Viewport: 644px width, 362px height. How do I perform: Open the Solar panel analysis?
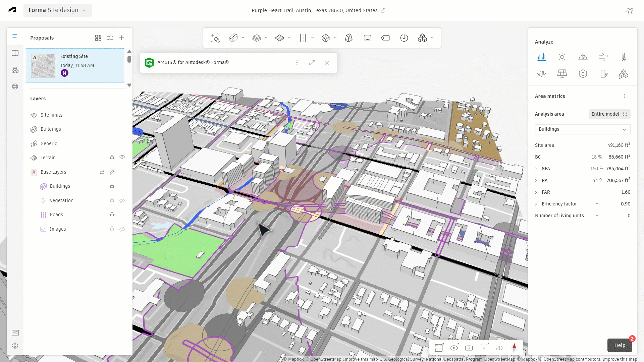(x=562, y=74)
